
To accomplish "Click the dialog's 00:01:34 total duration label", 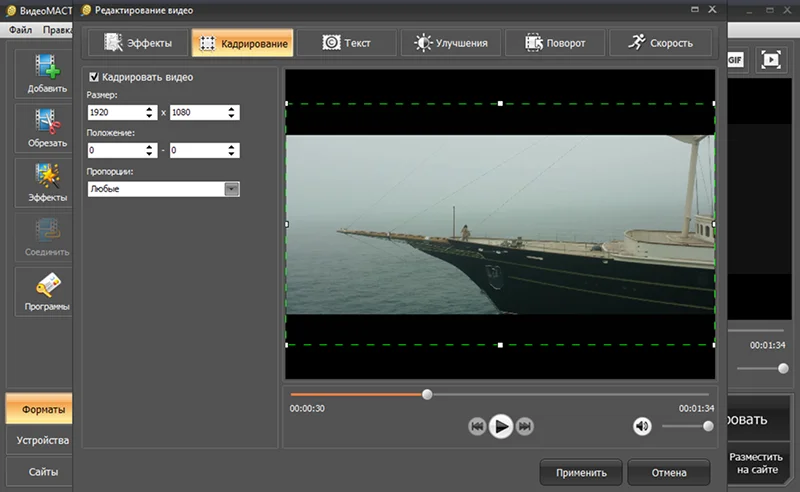I will [696, 408].
